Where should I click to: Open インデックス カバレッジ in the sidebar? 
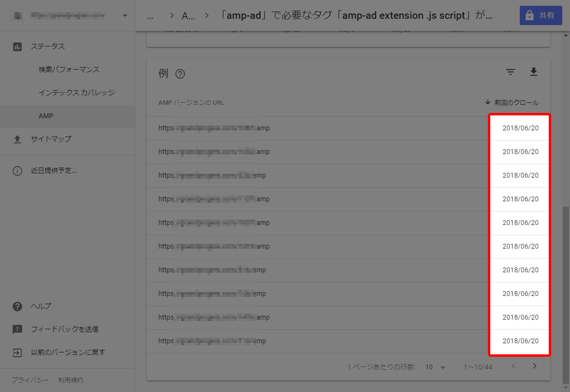(x=76, y=93)
